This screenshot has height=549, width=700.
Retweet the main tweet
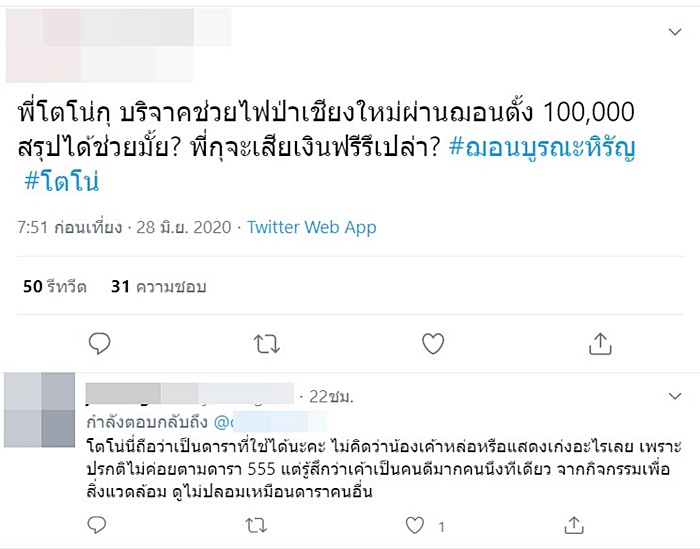[x=266, y=344]
